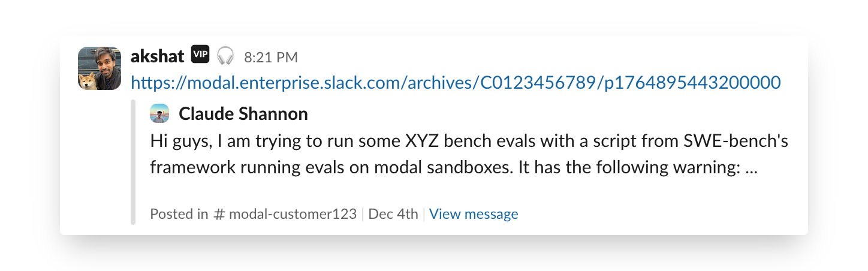Screen dimensions: 868x271
Task: Click the Shiba dog in akshat's avatar
Action: point(88,81)
